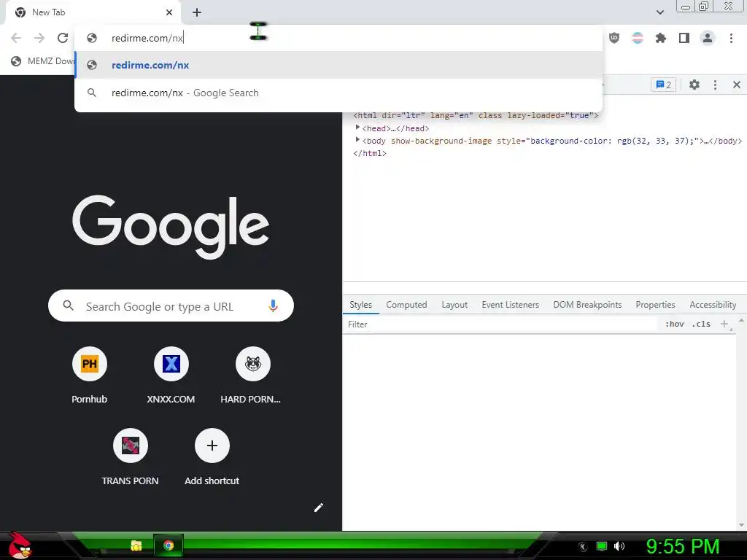
Task: Add a new style rule with plus
Action: click(724, 324)
